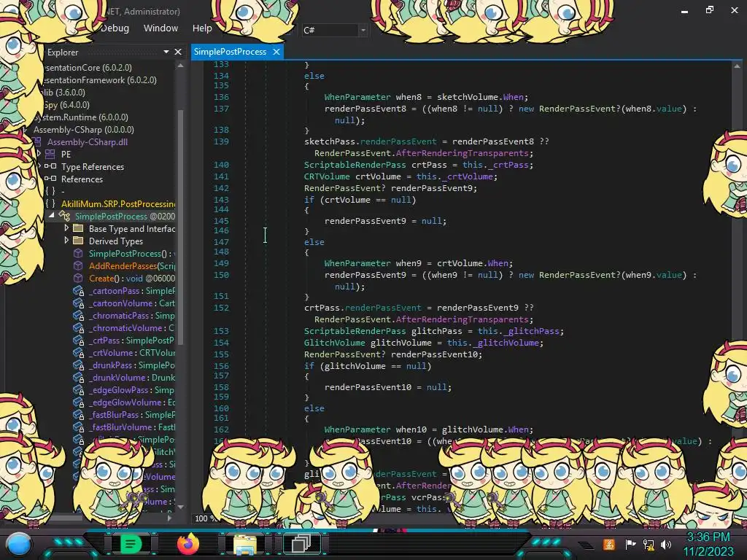Click the _fastBlurPass field icon
Screen dimensions: 747x560
[79, 414]
